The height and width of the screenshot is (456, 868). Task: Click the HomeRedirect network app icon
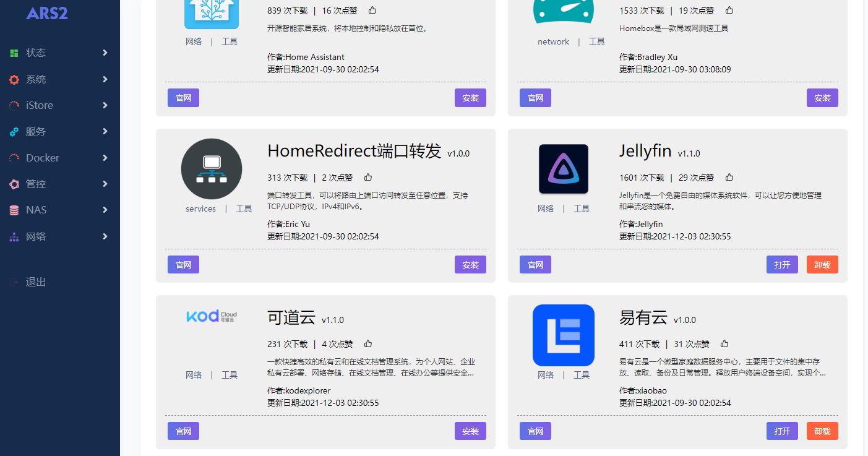click(212, 169)
